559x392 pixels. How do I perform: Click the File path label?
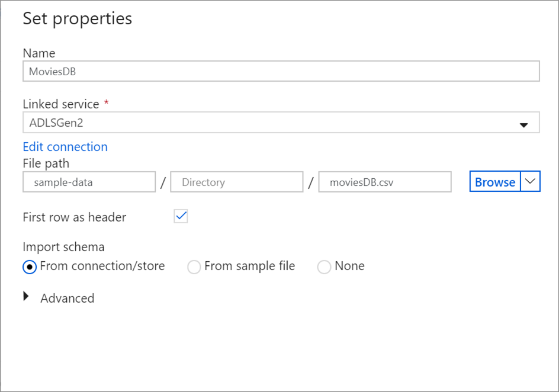pos(46,163)
